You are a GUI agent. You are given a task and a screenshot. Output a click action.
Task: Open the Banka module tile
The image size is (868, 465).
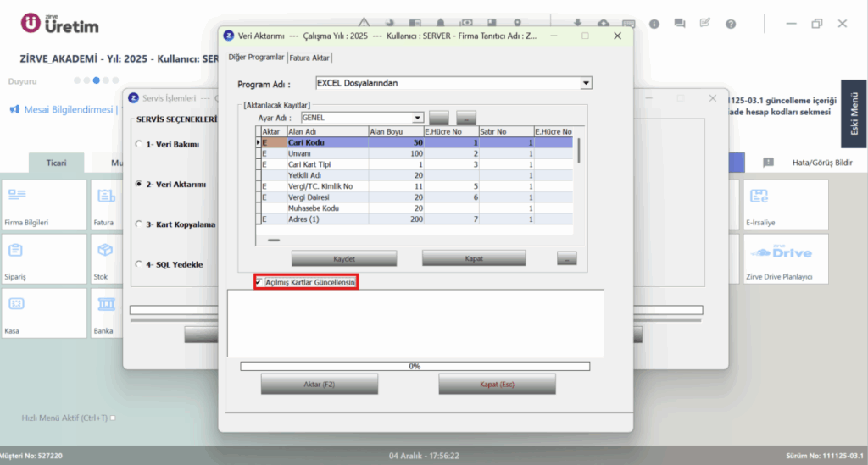[106, 313]
